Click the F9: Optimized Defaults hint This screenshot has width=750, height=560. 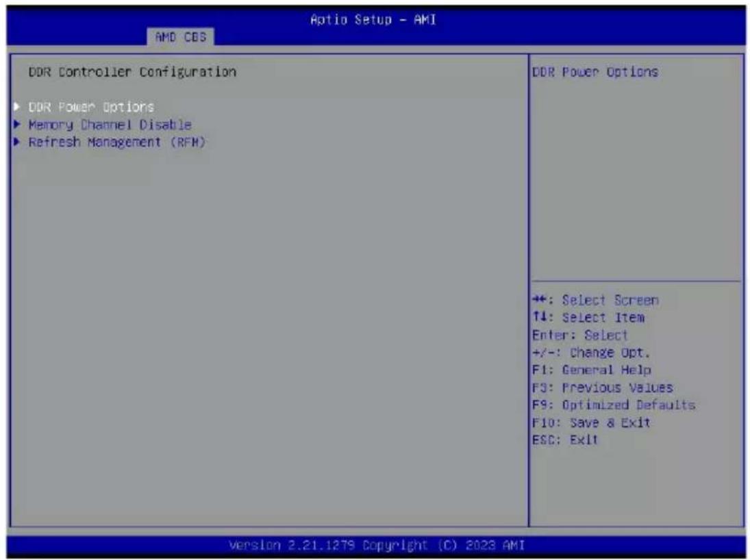tap(614, 405)
